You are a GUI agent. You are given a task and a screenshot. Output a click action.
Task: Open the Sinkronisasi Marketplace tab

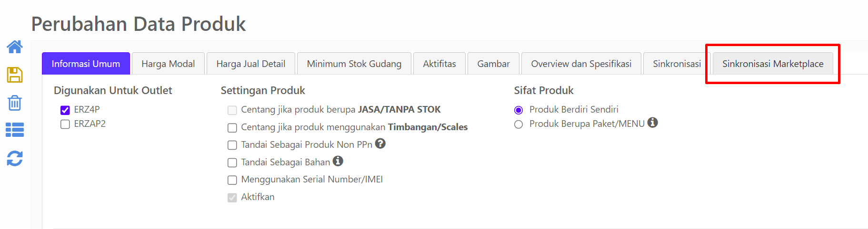point(773,64)
